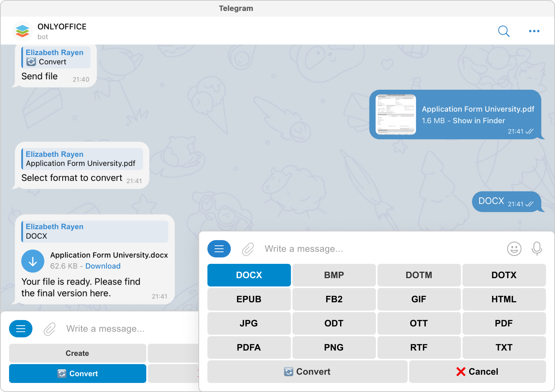Viewport: 555px width, 392px height.
Task: Click ONLYOFFICE chat title in header
Action: pos(62,27)
